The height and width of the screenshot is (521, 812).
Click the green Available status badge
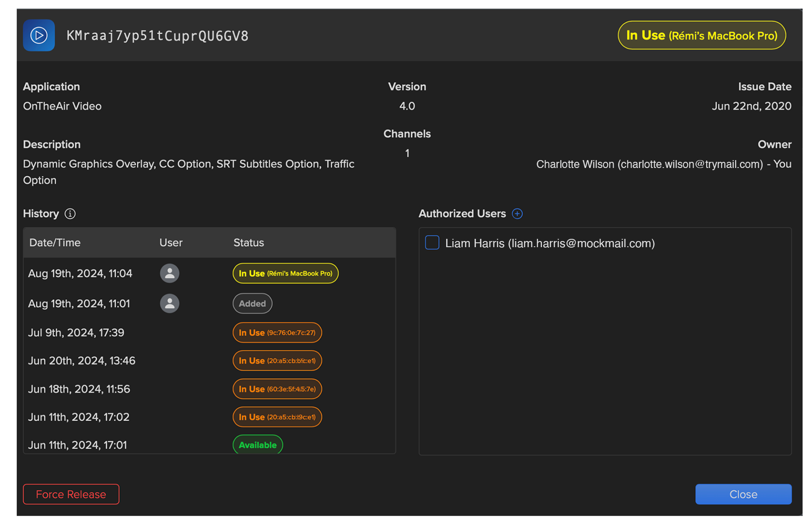[258, 445]
